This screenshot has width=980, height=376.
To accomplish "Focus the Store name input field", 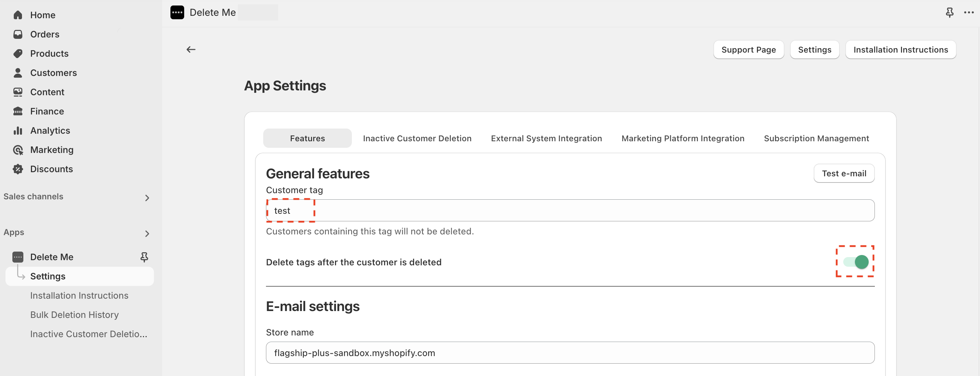I will [x=570, y=353].
